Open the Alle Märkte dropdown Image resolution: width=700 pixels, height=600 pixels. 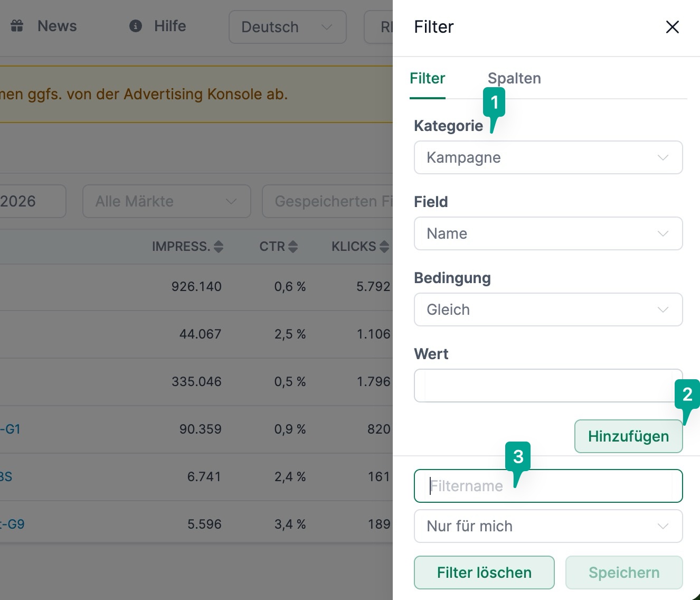(166, 201)
